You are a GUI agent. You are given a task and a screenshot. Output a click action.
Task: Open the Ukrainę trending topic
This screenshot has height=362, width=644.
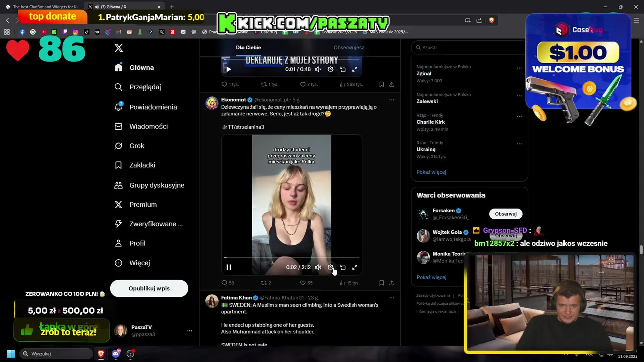(x=426, y=149)
